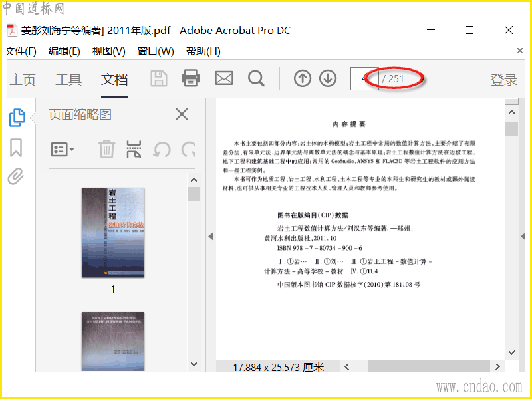Rotate page clockwise
Screen dimensions: 532x399
[188, 149]
